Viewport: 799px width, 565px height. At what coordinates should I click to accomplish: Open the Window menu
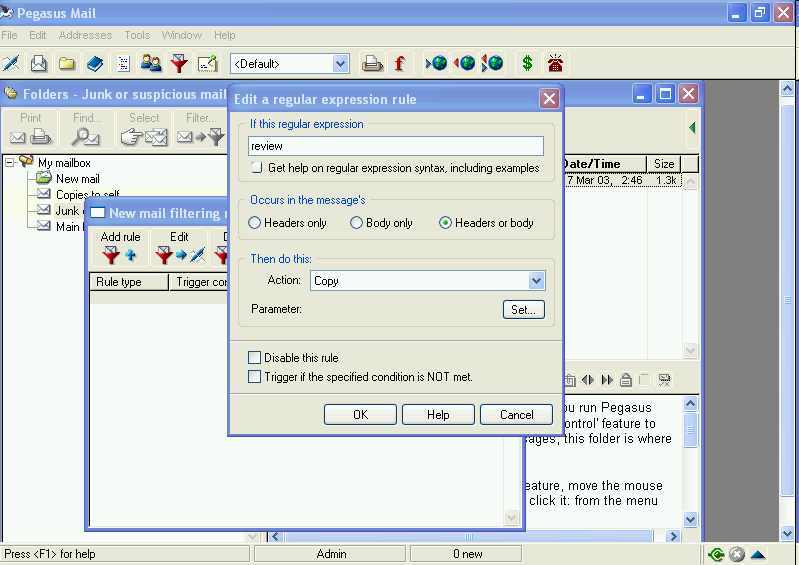pyautogui.click(x=181, y=35)
